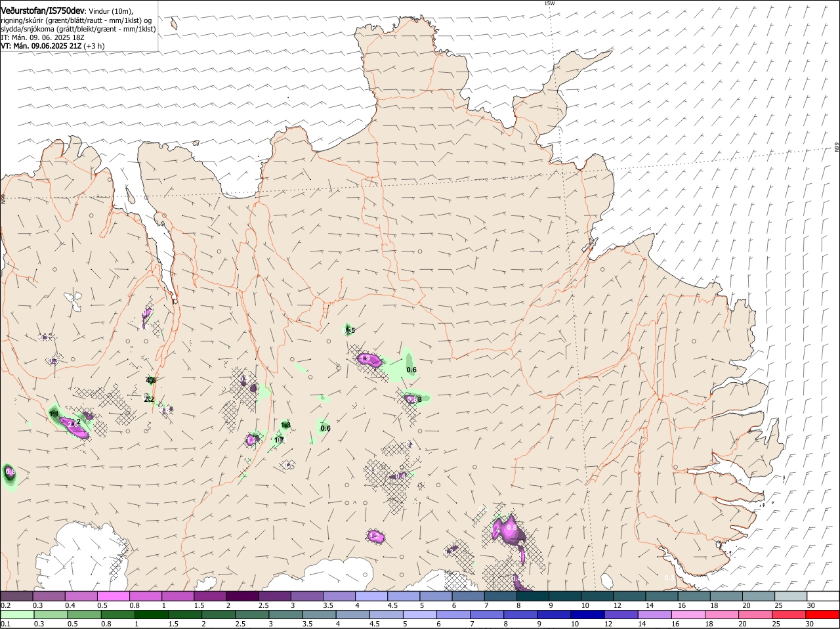Click the 'slydda/snjókoma' legend description line
This screenshot has height=629, width=840.
point(78,29)
